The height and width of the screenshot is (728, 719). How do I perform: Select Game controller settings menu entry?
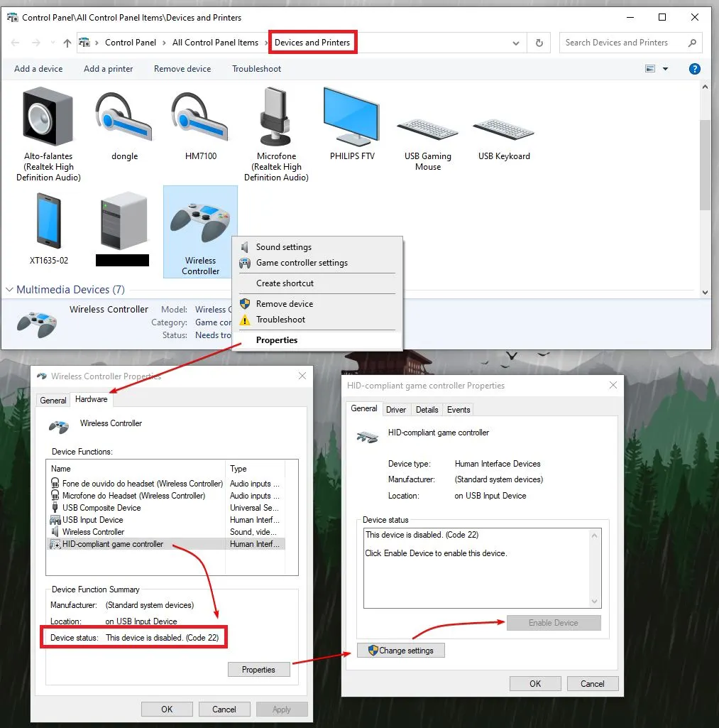(302, 263)
